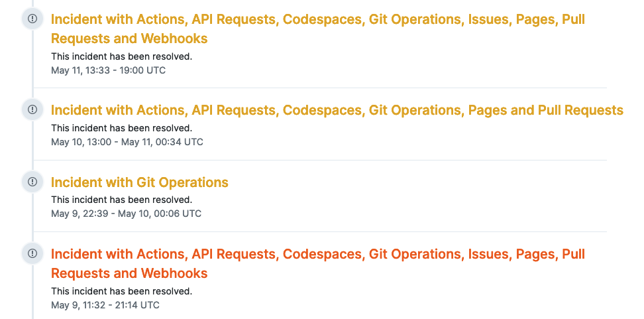Click the alert icon beside the Git Operations incident
The height and width of the screenshot is (319, 644).
pos(32,182)
